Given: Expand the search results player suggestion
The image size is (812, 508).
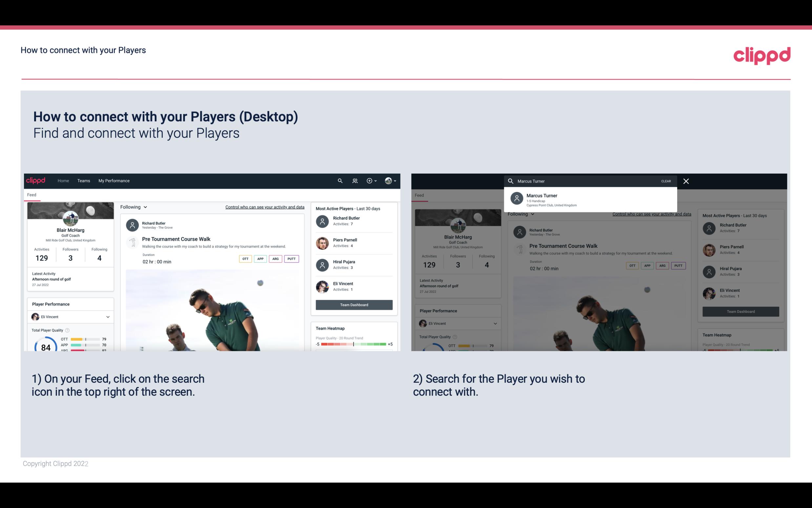Looking at the screenshot, I should (x=592, y=200).
